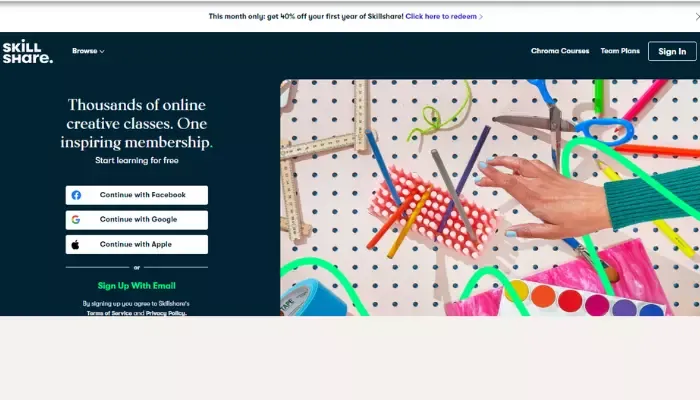Click the Facebook icon on sign-up button
Image resolution: width=700 pixels, height=400 pixels.
click(x=76, y=195)
